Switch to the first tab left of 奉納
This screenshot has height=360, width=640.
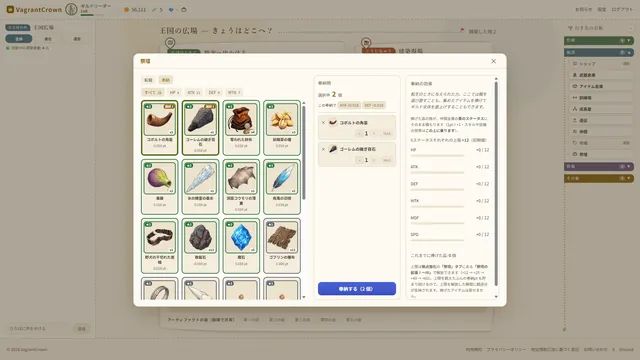(x=148, y=80)
